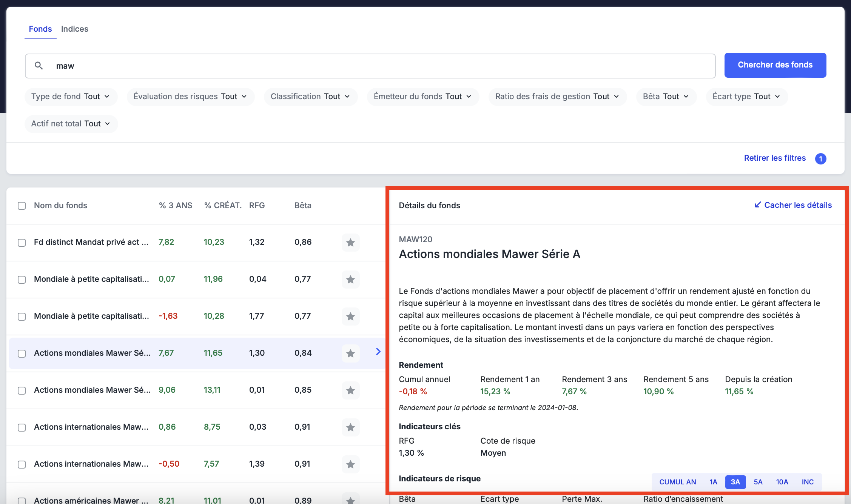This screenshot has width=851, height=504.
Task: Expand the Écart type filter
Action: click(746, 97)
